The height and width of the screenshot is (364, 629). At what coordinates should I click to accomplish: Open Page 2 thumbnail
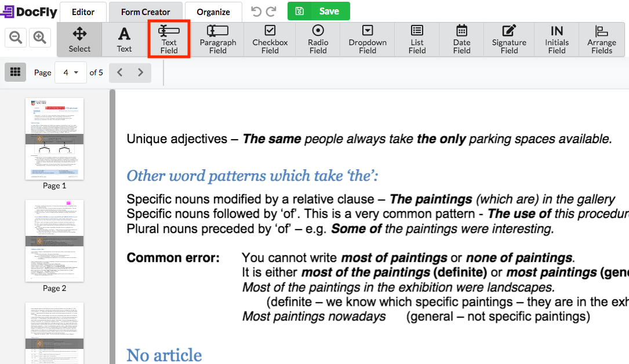pyautogui.click(x=54, y=241)
